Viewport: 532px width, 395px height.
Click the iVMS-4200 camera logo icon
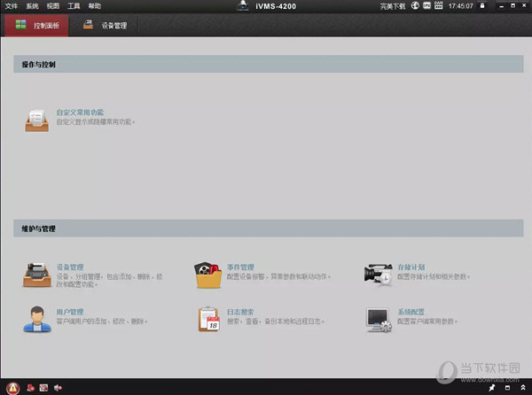point(243,6)
